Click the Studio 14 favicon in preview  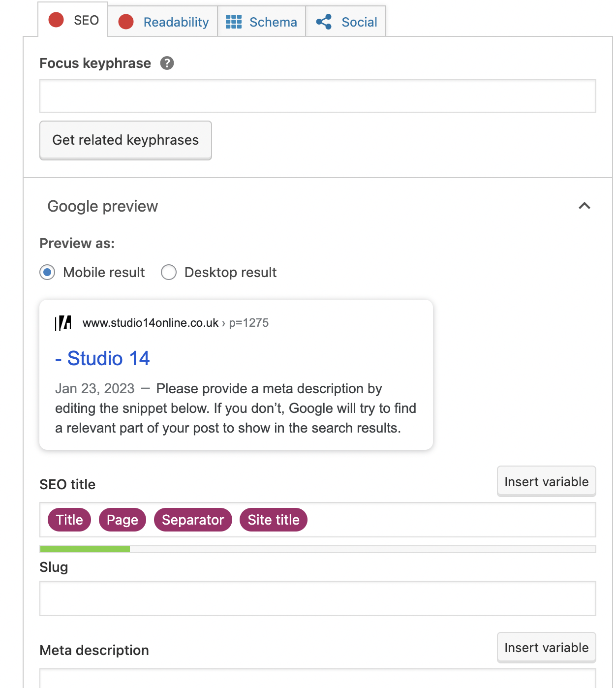(63, 323)
